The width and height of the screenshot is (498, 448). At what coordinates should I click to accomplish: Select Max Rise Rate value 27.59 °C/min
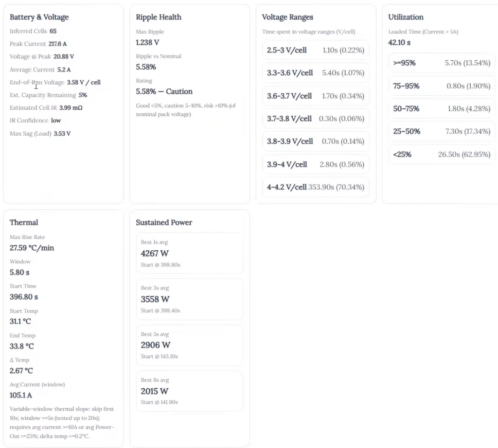tap(32, 248)
